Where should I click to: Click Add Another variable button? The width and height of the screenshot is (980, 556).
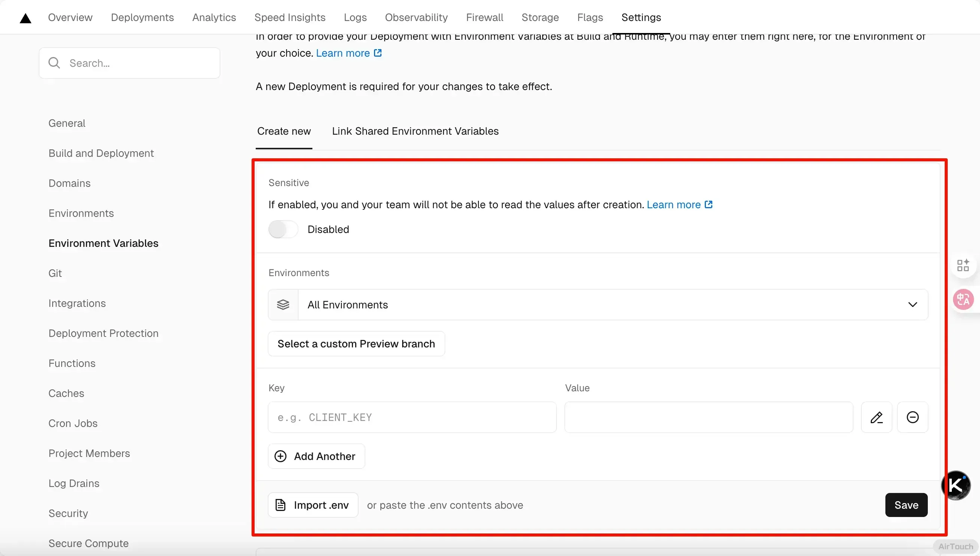(x=317, y=456)
